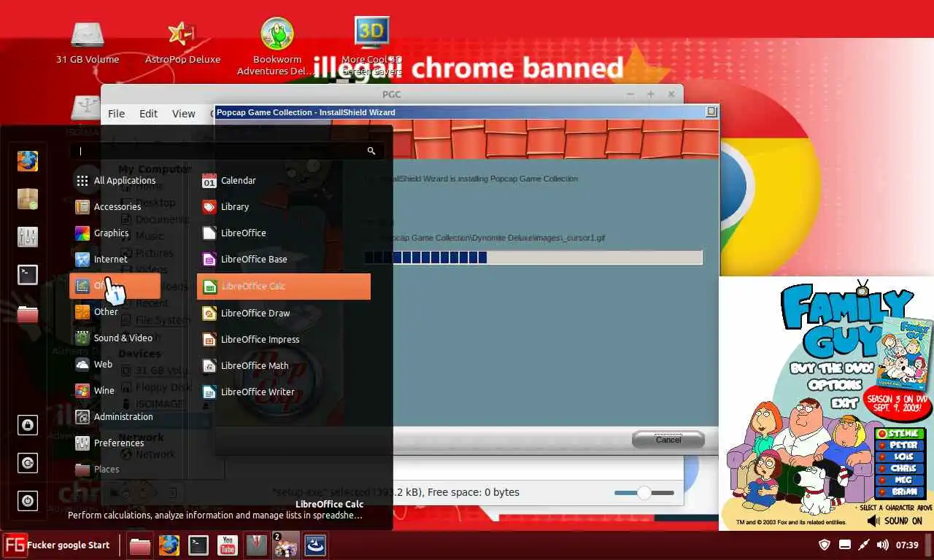The height and width of the screenshot is (560, 934).
Task: Open Edit menu in PGC window
Action: tap(148, 113)
